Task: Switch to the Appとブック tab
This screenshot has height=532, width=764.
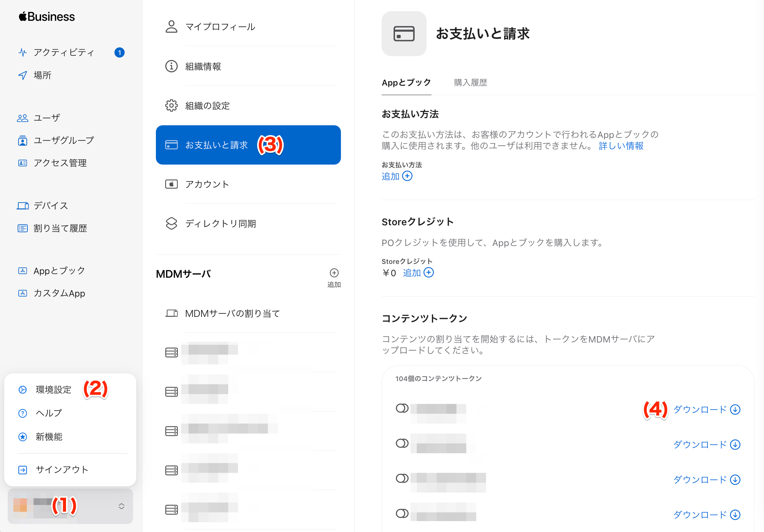Action: pos(406,83)
